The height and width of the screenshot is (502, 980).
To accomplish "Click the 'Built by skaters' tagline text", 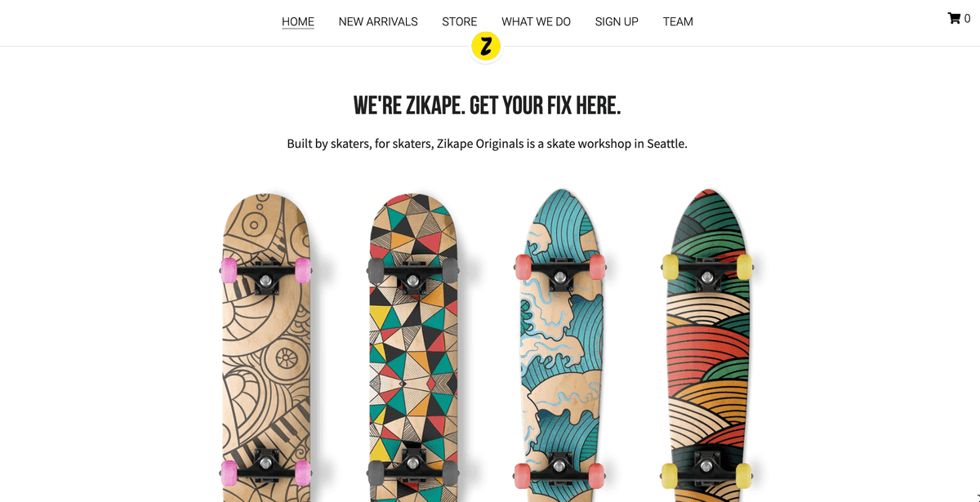I will 487,144.
